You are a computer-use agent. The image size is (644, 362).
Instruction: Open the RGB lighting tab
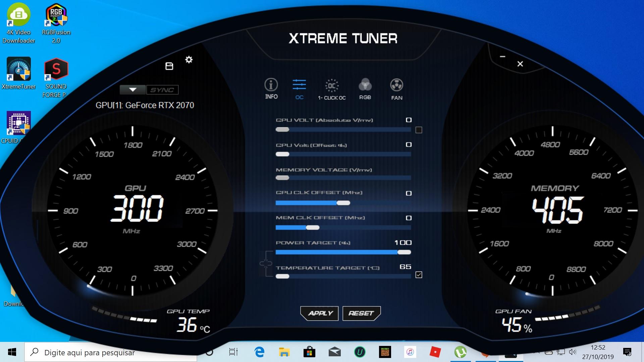tap(365, 89)
